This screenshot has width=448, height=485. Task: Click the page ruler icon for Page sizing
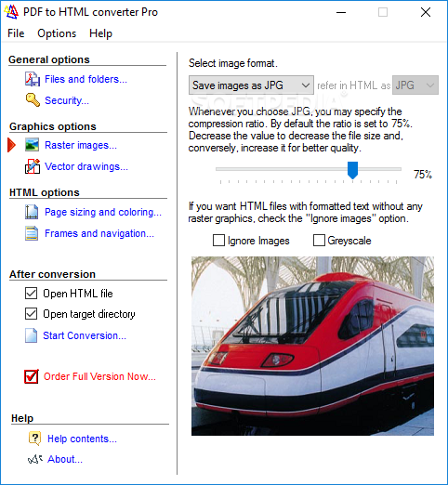click(32, 212)
